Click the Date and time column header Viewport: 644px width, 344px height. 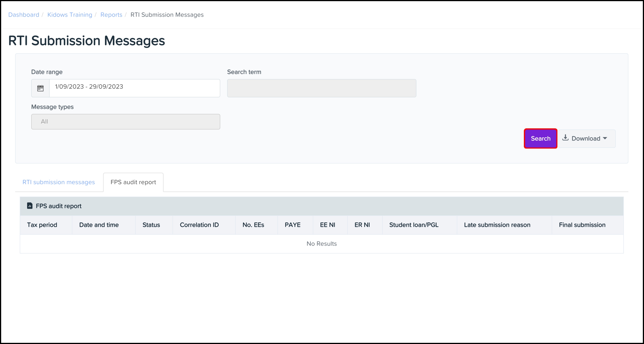point(99,225)
